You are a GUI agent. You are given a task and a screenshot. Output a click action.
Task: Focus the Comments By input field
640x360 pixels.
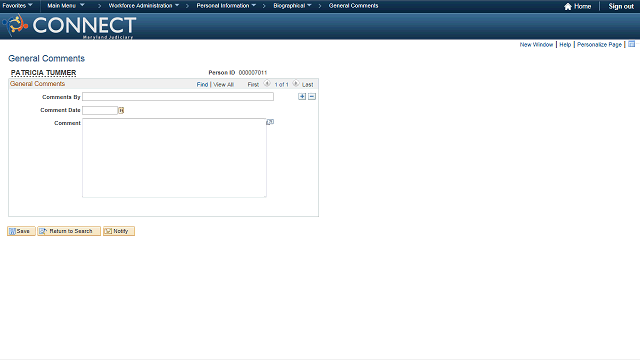[178, 96]
